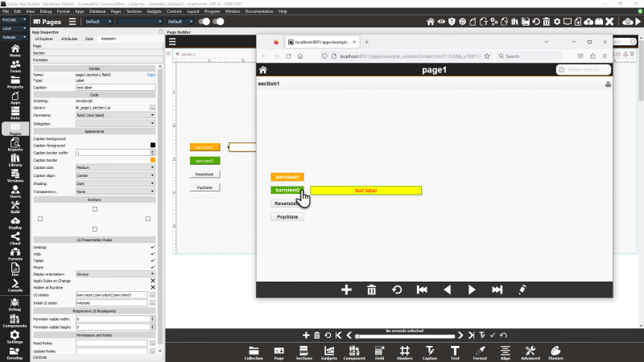Open Projects in the sidebar
This screenshot has height=362, width=644.
tap(15, 82)
